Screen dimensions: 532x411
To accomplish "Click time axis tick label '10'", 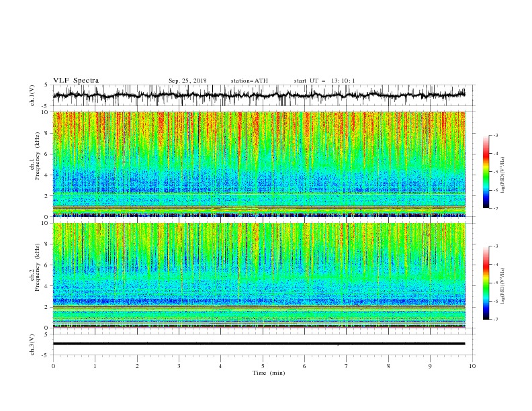I will pyautogui.click(x=472, y=366).
